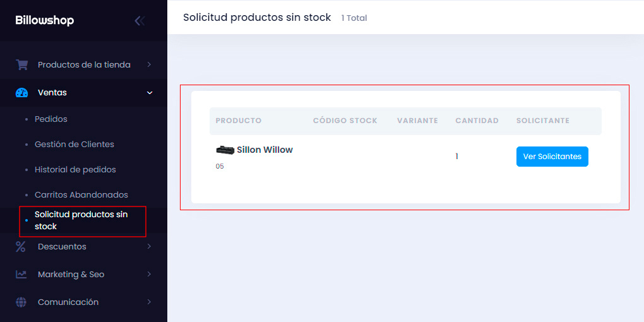Click the Comunicación globe icon
This screenshot has width=644, height=322.
click(x=21, y=302)
